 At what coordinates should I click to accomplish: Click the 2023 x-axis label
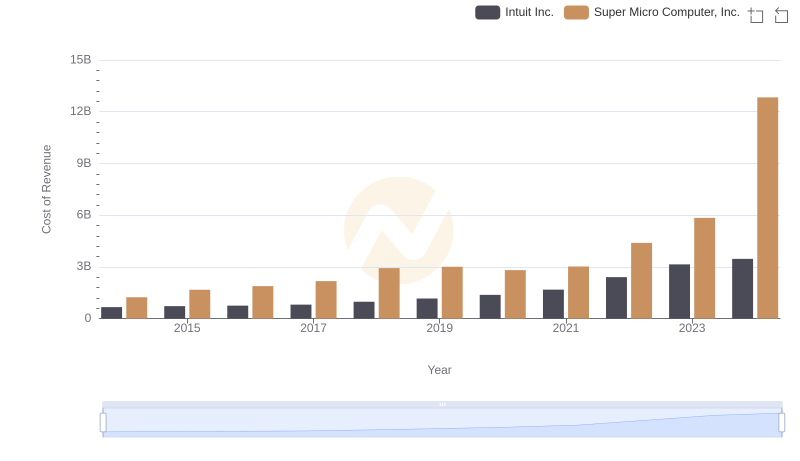pos(692,328)
